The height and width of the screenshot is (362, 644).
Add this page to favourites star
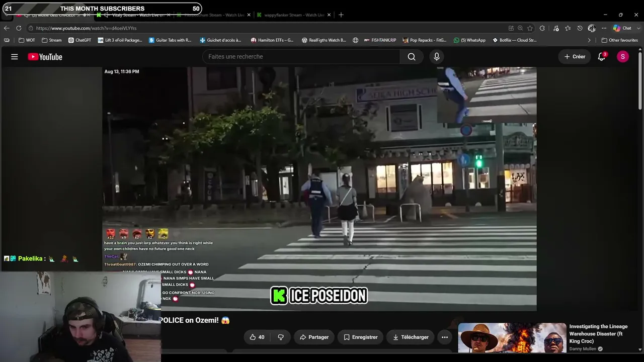(530, 28)
